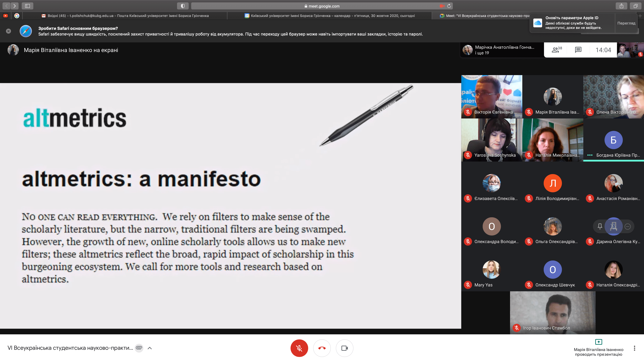The width and height of the screenshot is (644, 362).
Task: Unmute the microphone
Action: coord(299,348)
